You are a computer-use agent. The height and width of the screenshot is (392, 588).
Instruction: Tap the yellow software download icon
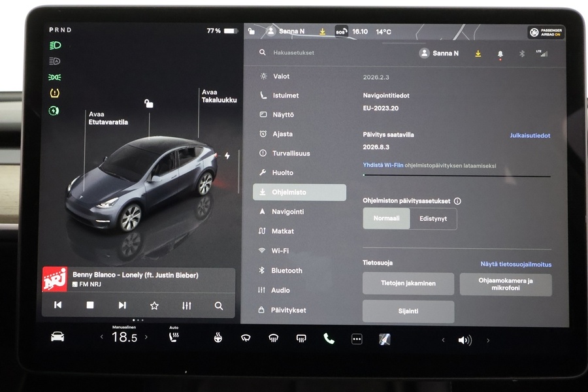point(476,54)
